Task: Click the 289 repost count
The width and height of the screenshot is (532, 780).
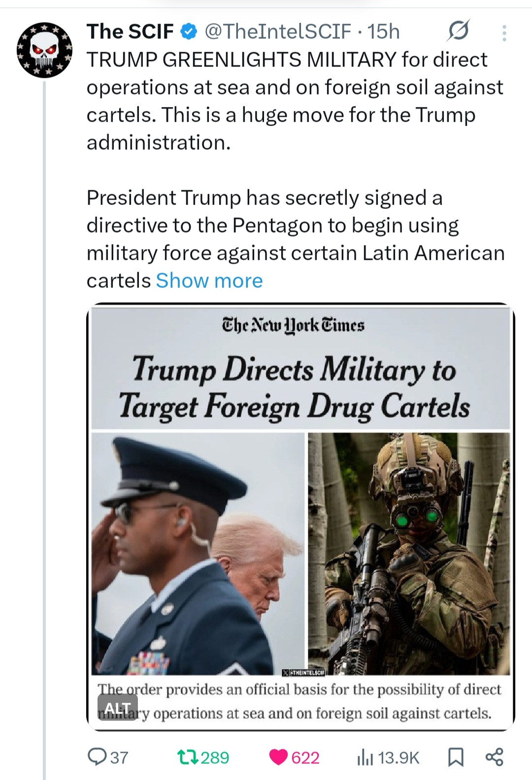Action: (215, 757)
